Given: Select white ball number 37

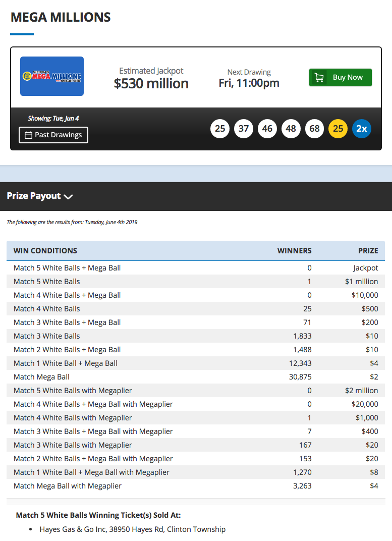Looking at the screenshot, I should coord(244,129).
